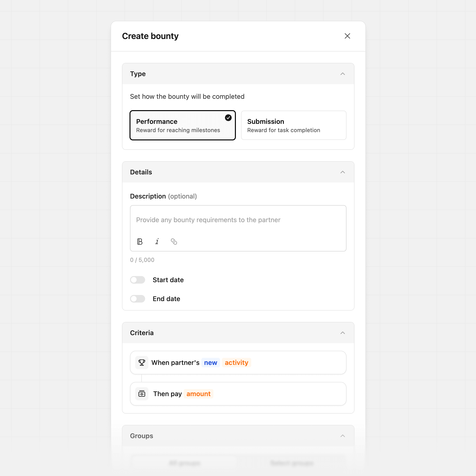Viewport: 476px width, 476px height.
Task: Set the payout amount placeholder
Action: [198, 394]
